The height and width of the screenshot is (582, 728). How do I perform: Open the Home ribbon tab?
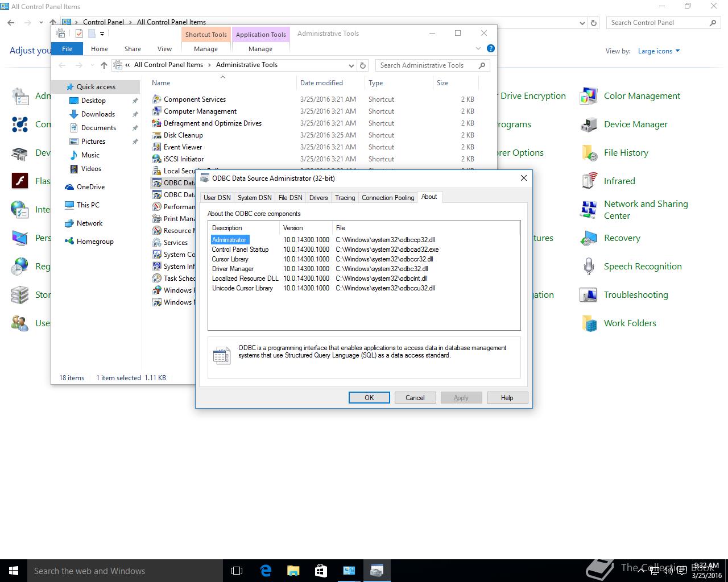tap(99, 49)
